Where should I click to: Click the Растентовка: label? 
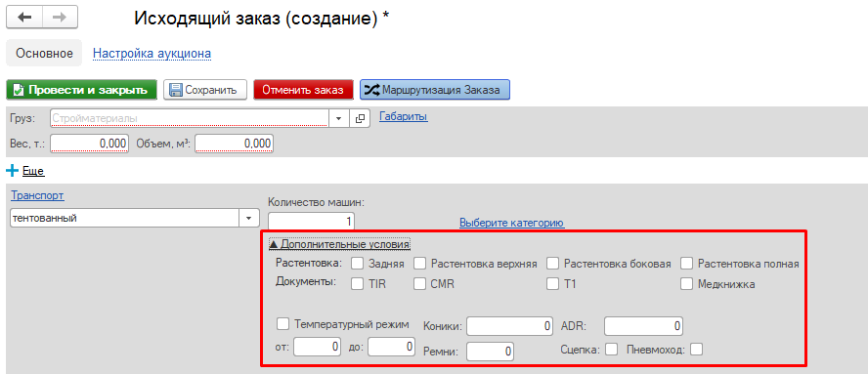point(309,263)
